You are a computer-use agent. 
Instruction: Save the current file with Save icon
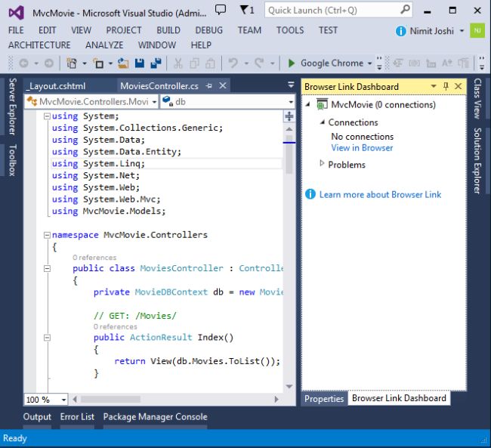pyautogui.click(x=139, y=63)
